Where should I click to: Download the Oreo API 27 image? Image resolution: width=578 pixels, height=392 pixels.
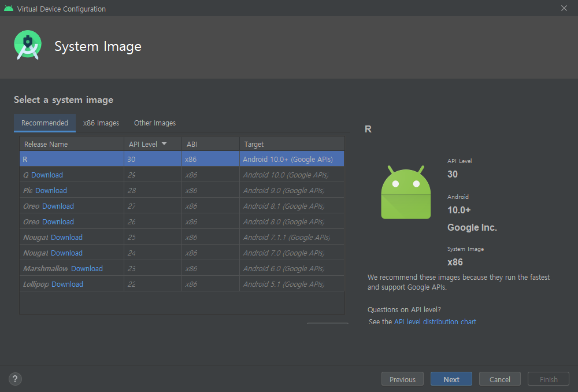[x=58, y=206]
